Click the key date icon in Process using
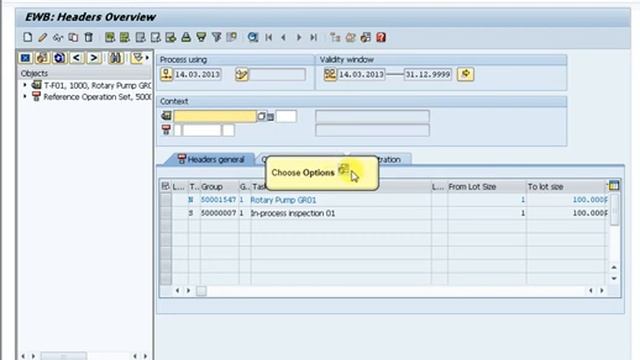Viewport: 640px width, 360px height. [166, 74]
